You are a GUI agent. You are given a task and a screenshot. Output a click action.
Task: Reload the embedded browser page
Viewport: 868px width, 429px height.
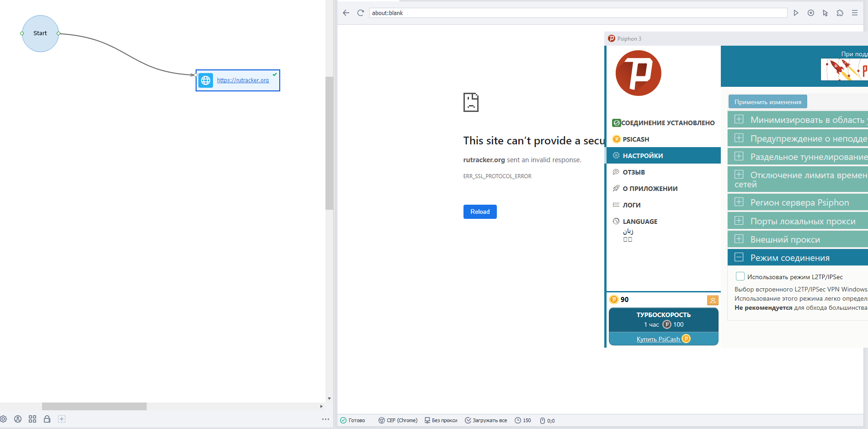coord(361,13)
